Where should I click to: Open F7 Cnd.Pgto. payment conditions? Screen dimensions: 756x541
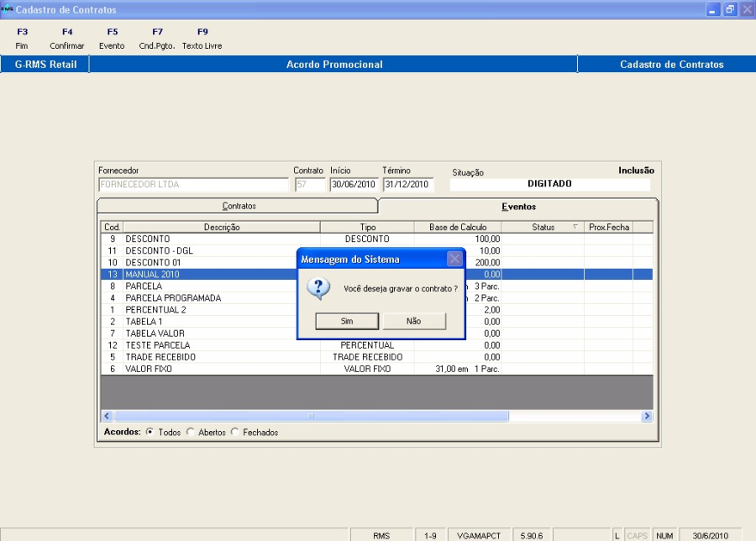(157, 39)
